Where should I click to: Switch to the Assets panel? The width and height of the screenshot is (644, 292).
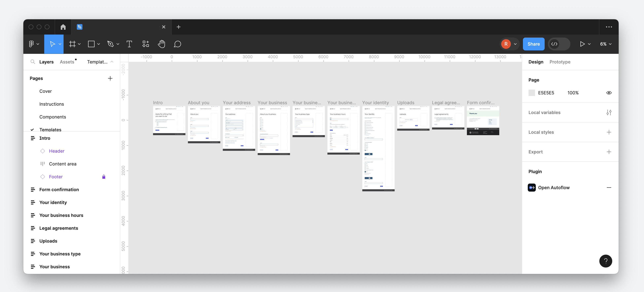coord(67,62)
